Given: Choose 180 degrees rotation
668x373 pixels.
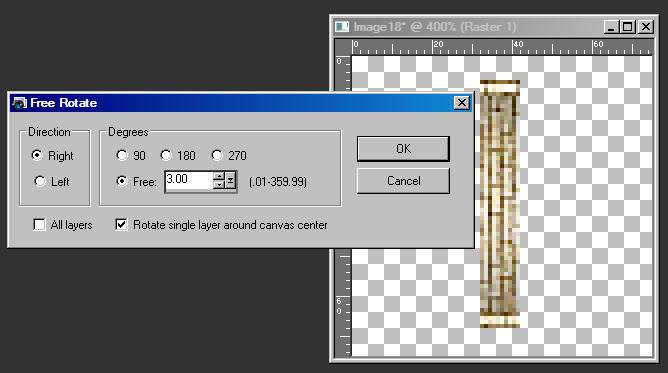Looking at the screenshot, I should (x=166, y=155).
